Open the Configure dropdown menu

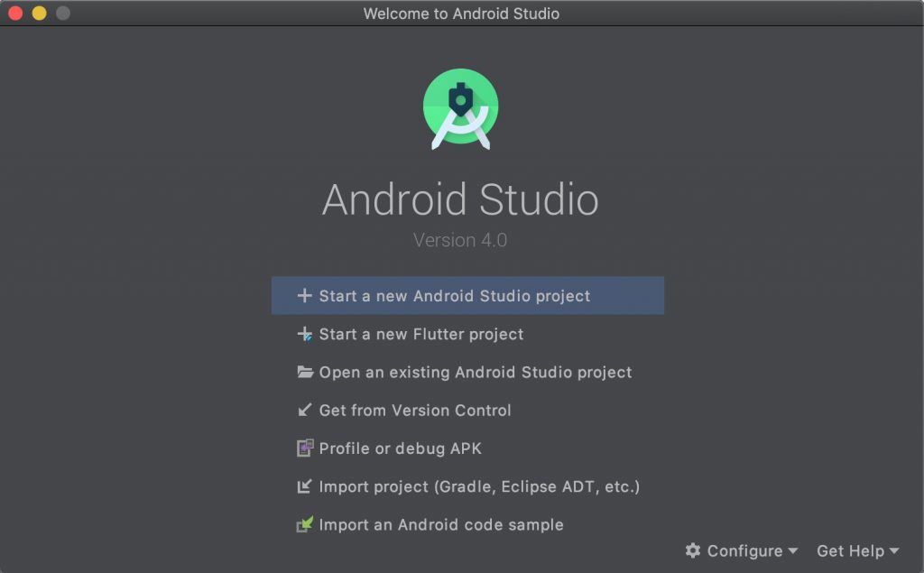[742, 550]
